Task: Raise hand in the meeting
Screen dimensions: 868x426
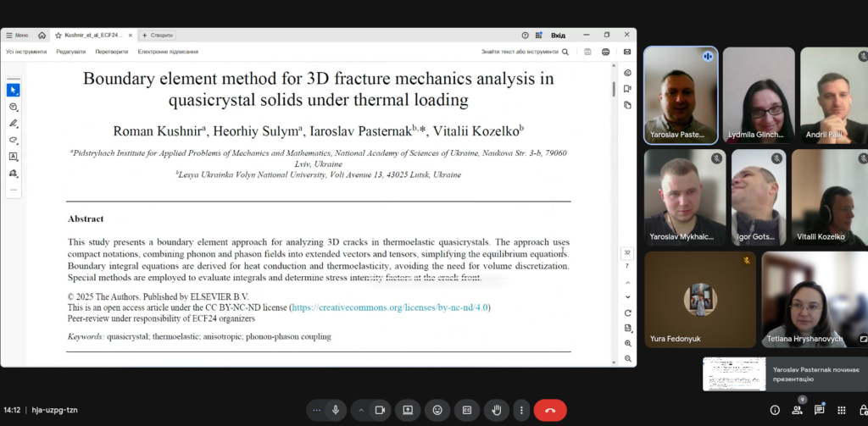Action: [x=497, y=410]
